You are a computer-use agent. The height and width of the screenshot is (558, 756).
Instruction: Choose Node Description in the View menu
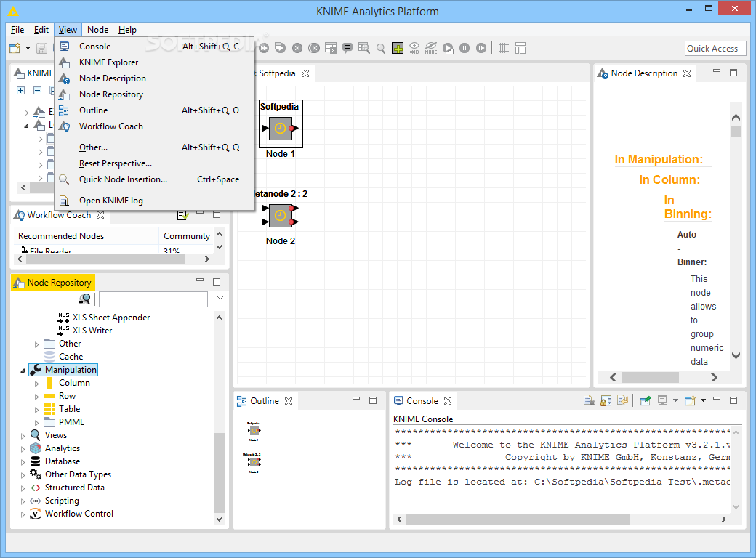pos(154,78)
